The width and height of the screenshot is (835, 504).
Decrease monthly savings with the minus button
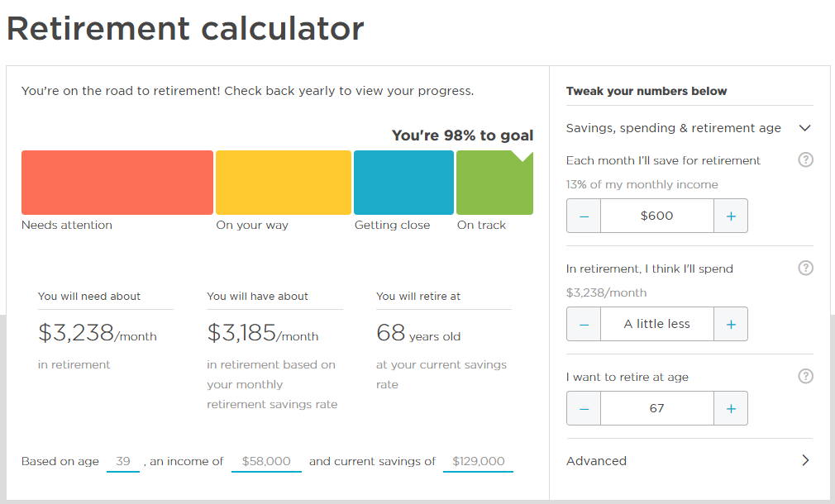[x=584, y=215]
